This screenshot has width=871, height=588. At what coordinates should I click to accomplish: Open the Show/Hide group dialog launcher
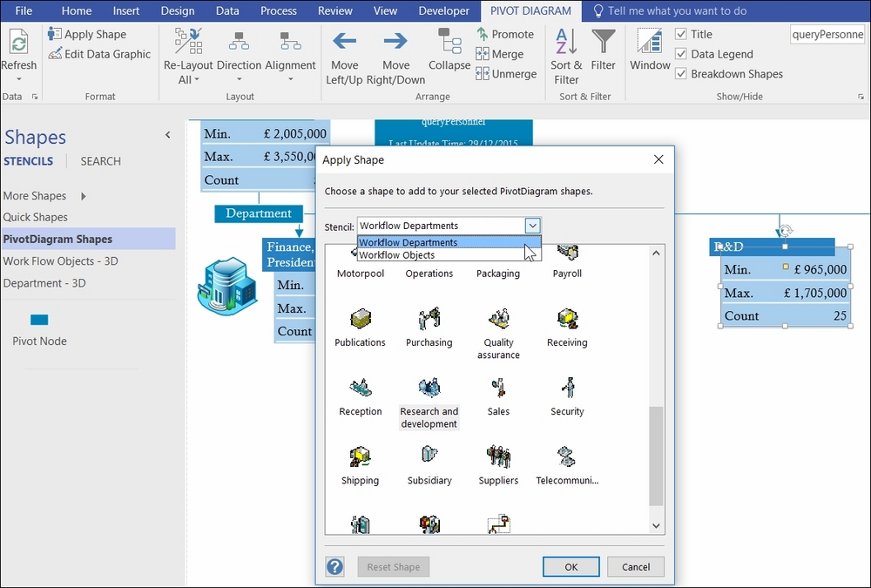(861, 97)
